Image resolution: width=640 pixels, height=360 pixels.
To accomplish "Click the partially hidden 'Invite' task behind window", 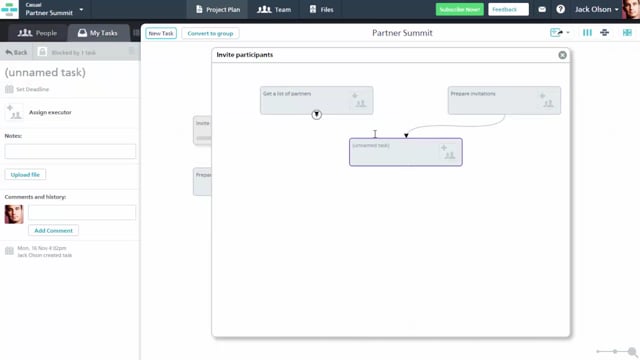I will [202, 130].
